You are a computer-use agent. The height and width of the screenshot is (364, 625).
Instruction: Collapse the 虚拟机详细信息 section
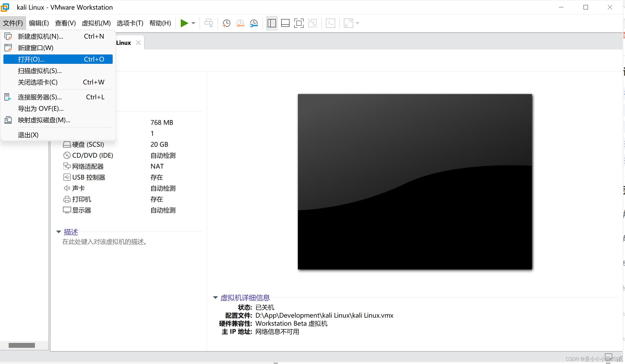215,297
